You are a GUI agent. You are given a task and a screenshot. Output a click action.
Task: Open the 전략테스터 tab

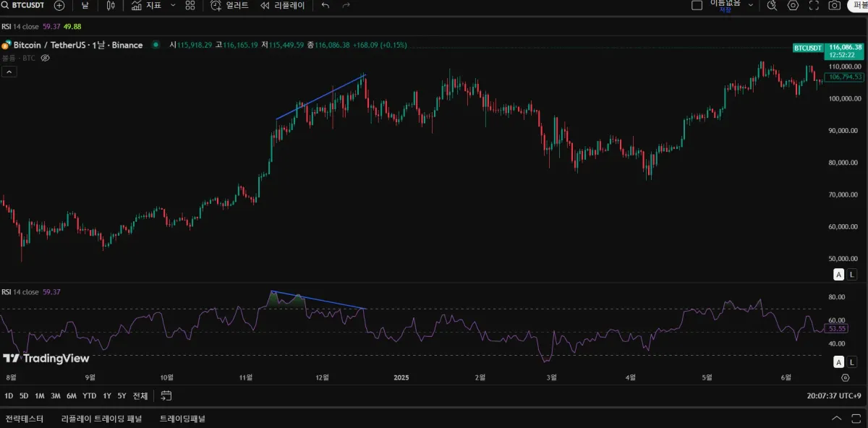[x=25, y=419]
